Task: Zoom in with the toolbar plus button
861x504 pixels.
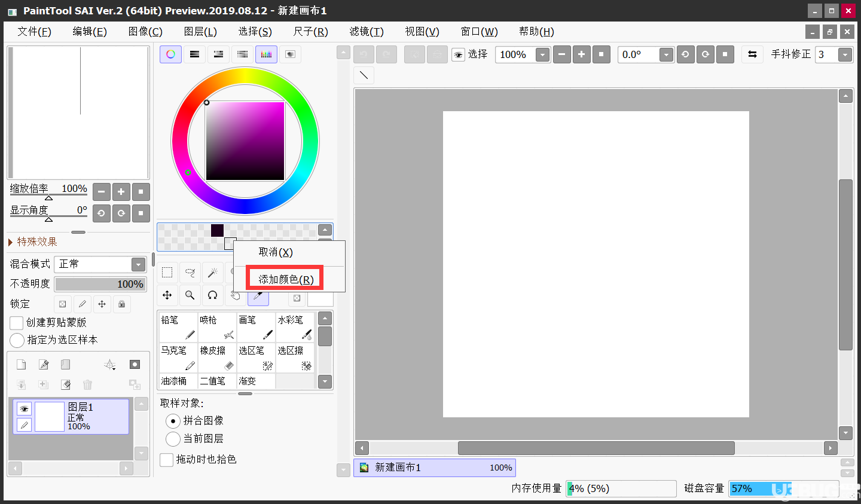Action: pyautogui.click(x=581, y=54)
